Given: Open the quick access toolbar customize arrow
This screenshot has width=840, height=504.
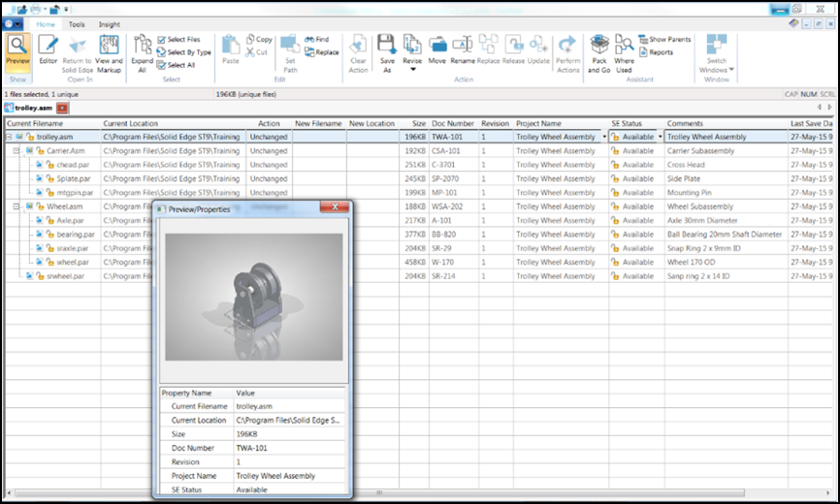Looking at the screenshot, I should coord(66,9).
